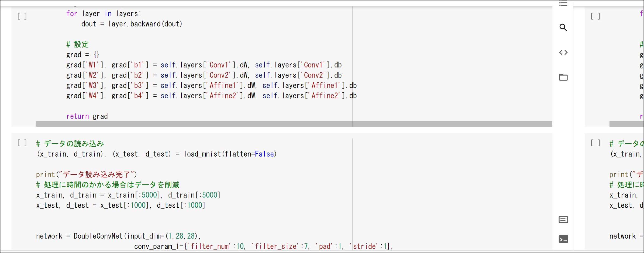Viewport: 644px width, 253px height.
Task: Open the Files folder icon in sidebar
Action: 563,77
